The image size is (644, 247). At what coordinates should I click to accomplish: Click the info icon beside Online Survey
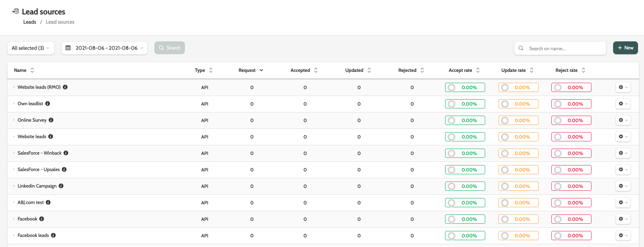pos(51,120)
